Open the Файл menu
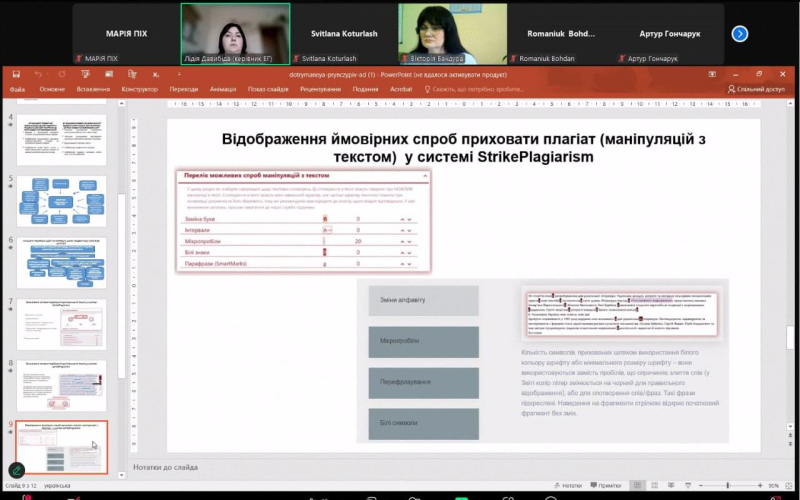Image resolution: width=800 pixels, height=500 pixels. tap(18, 89)
